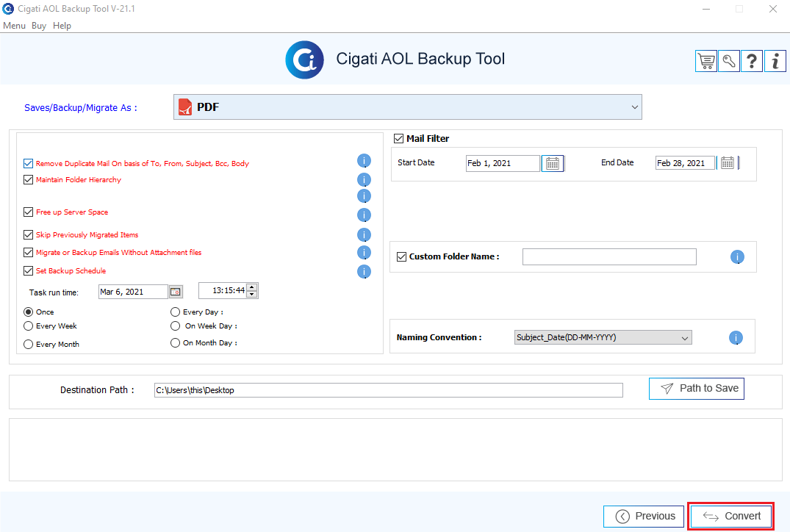Screen dimensions: 790x532
Task: Click the task run time 13:15:44 field
Action: pos(223,291)
